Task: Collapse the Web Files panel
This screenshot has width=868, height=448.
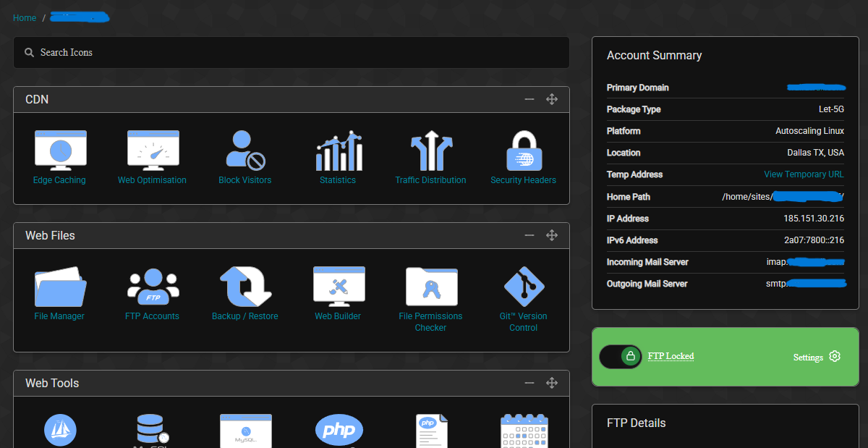Action: 529,235
